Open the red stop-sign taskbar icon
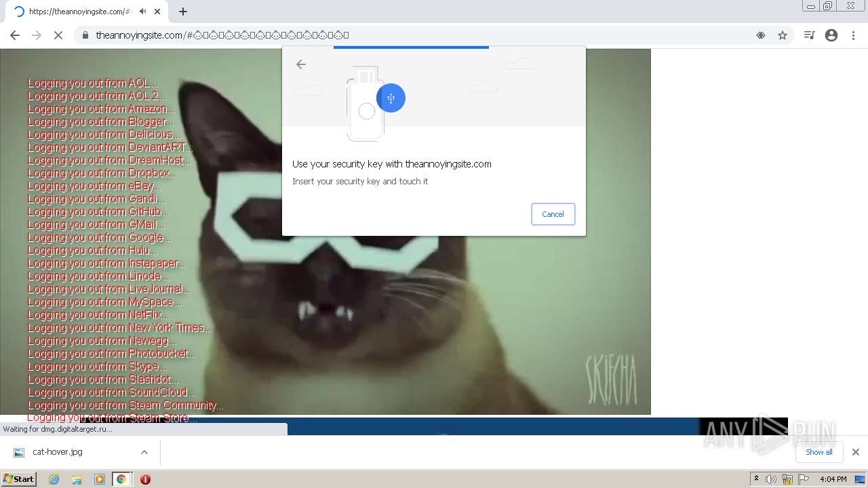 coord(145,479)
